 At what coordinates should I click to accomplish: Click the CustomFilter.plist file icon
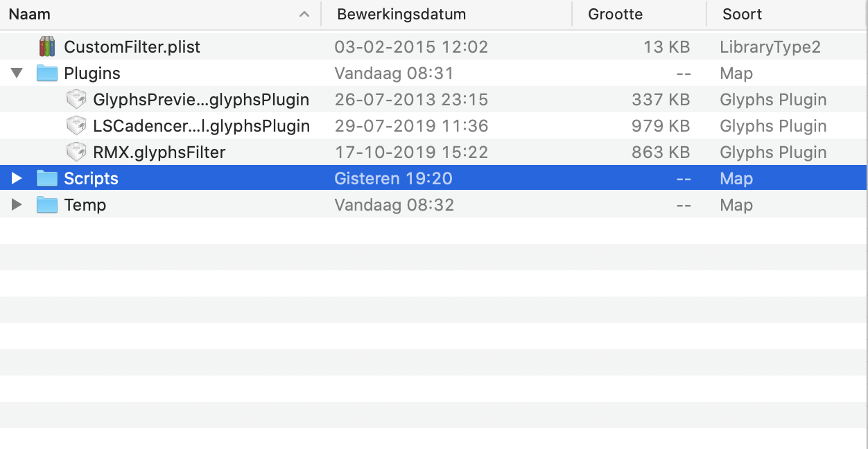[46, 47]
